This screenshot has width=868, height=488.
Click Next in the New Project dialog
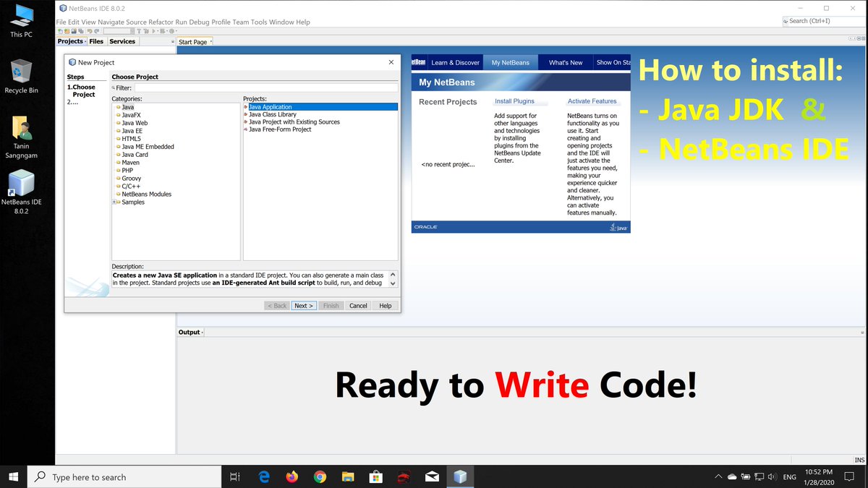[x=304, y=306]
